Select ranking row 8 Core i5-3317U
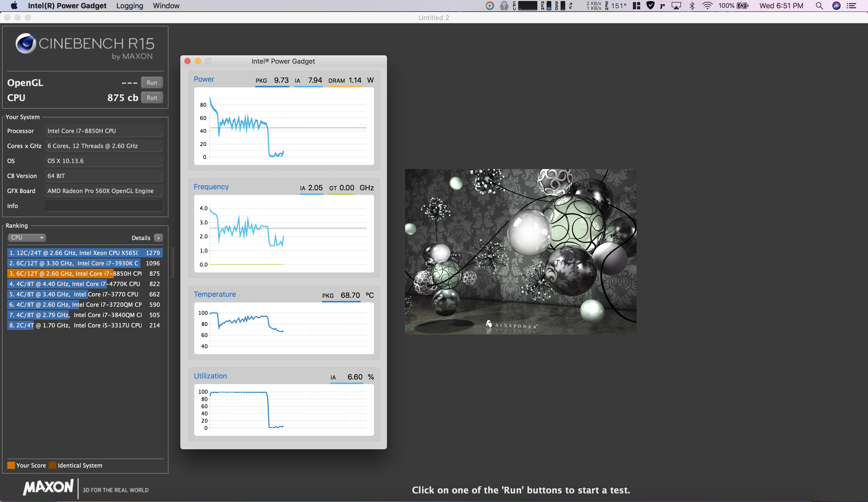Image resolution: width=868 pixels, height=502 pixels. click(x=85, y=325)
